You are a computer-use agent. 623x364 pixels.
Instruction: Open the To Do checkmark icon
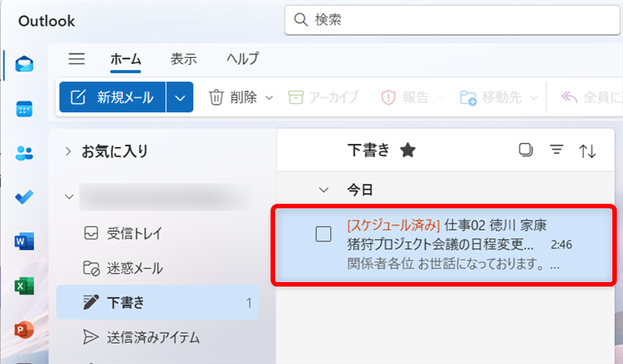pyautogui.click(x=24, y=197)
